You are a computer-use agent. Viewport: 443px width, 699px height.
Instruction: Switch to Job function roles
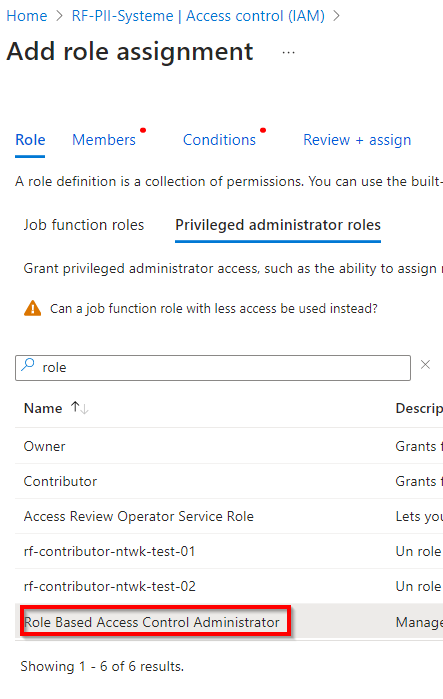[x=84, y=225]
